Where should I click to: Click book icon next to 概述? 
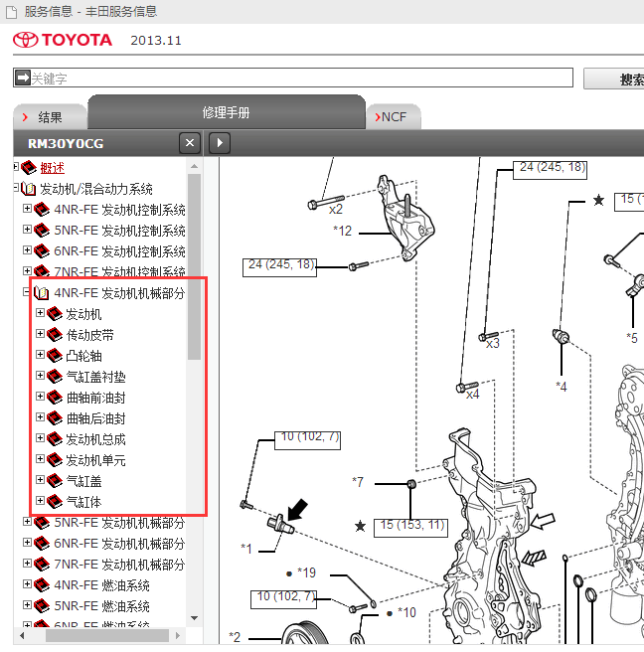pyautogui.click(x=29, y=168)
